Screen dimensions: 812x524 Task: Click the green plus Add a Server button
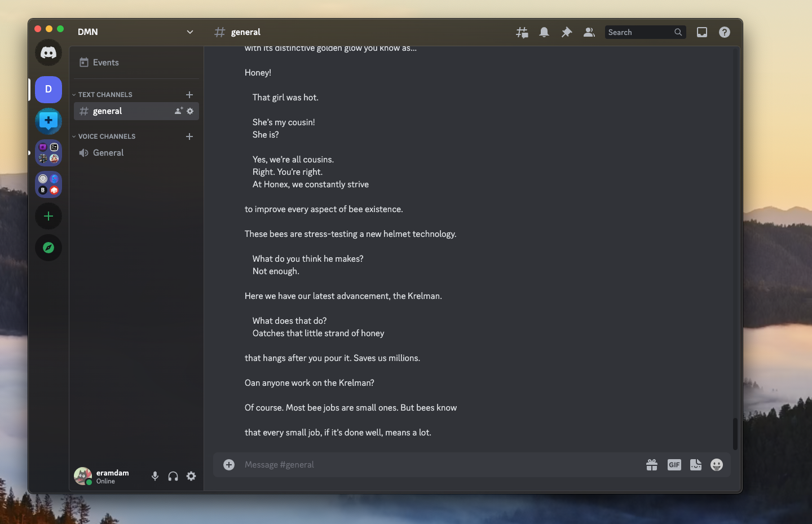pyautogui.click(x=48, y=216)
